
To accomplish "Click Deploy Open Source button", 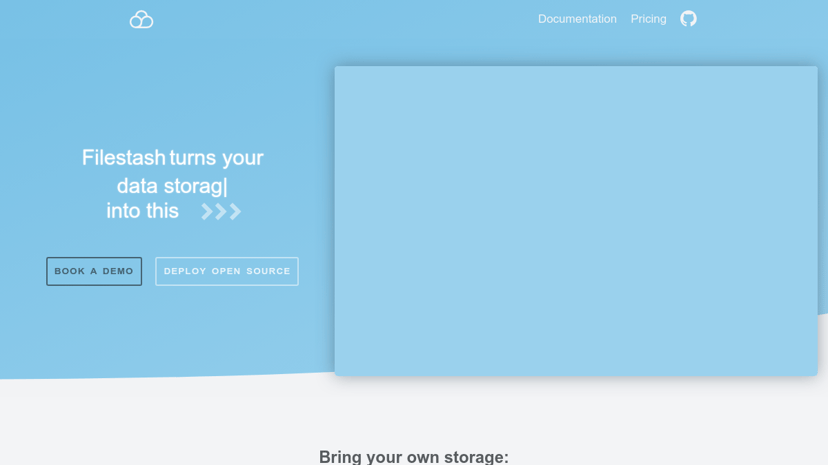I will click(x=227, y=271).
